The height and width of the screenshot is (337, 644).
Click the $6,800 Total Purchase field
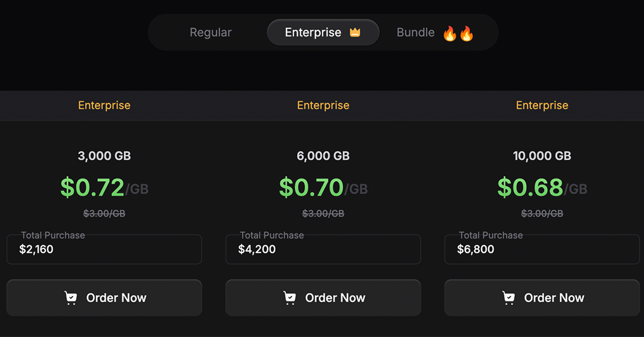[x=542, y=249]
